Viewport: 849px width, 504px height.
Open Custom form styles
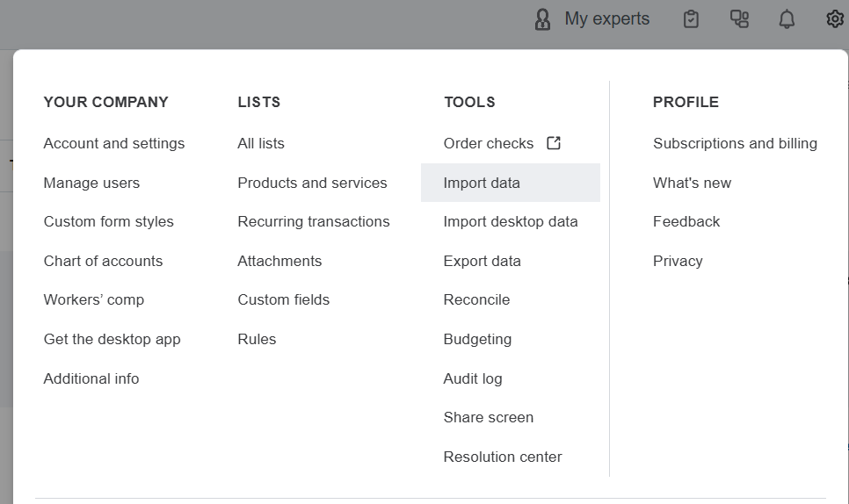pos(109,221)
